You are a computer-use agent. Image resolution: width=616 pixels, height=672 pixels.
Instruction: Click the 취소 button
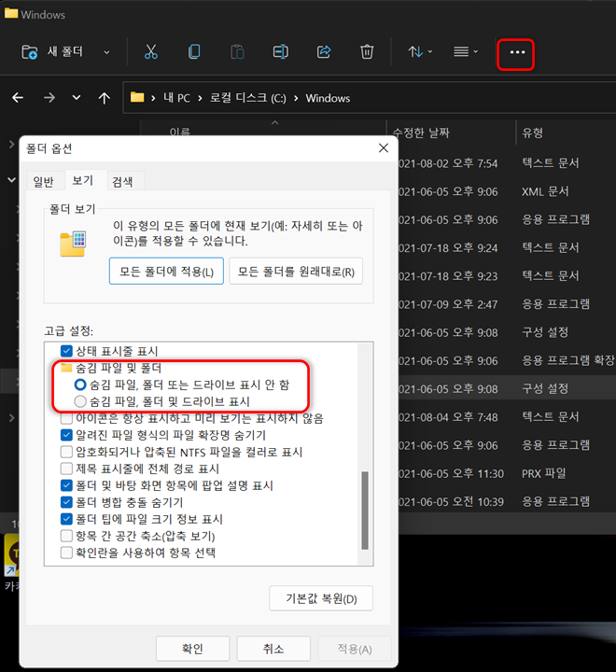273,649
